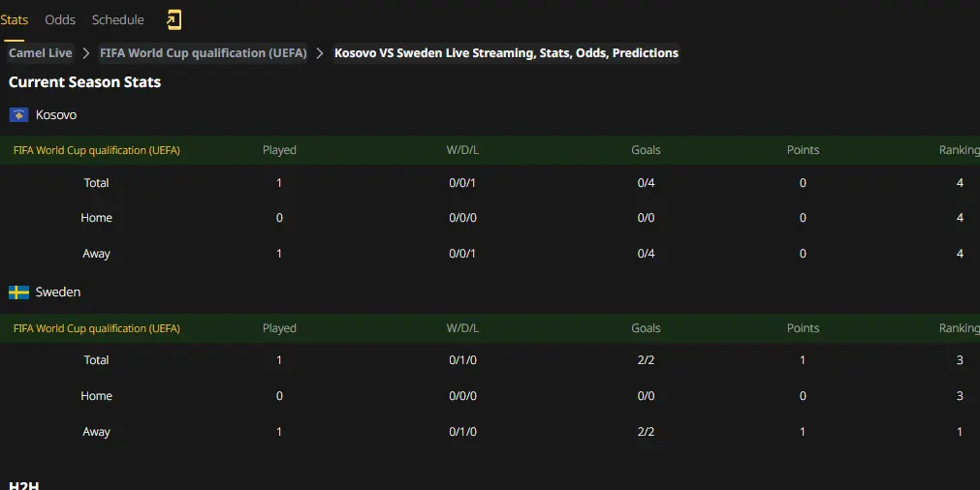Screen dimensions: 980x490
Task: Click Kosovo VS Sweden breadcrumb title
Action: pyautogui.click(x=506, y=53)
